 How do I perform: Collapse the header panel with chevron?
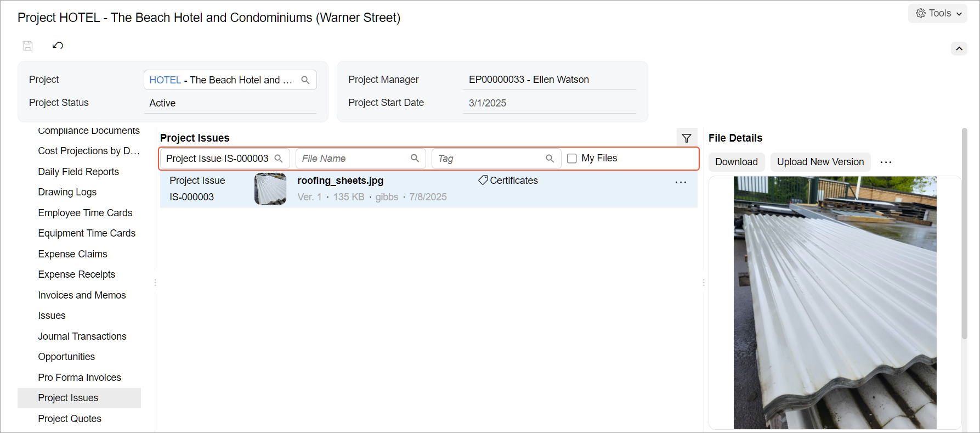click(959, 48)
